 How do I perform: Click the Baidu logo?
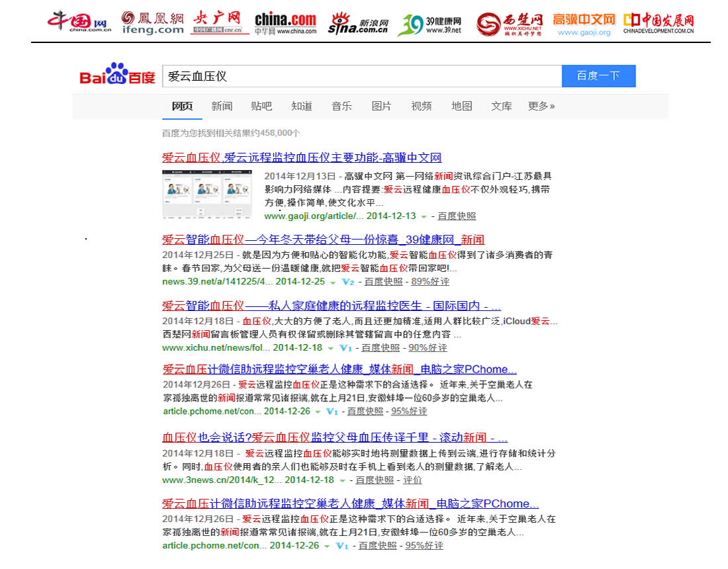[x=117, y=74]
